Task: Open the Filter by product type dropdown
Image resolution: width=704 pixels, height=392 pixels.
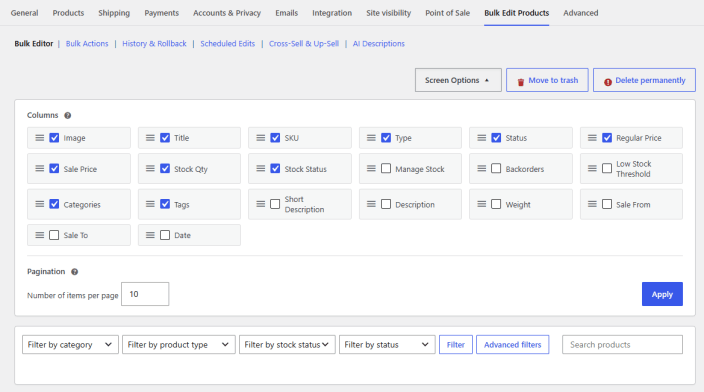Action: [179, 344]
